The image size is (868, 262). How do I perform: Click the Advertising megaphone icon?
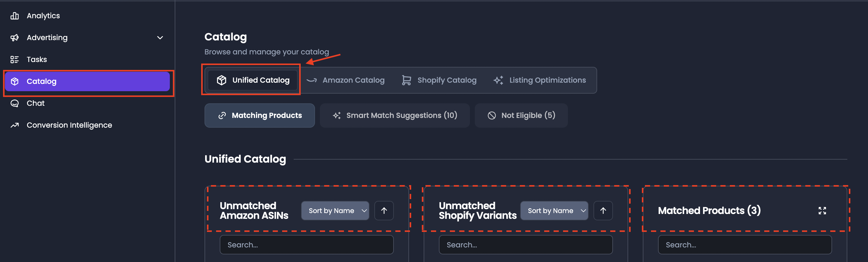click(15, 38)
